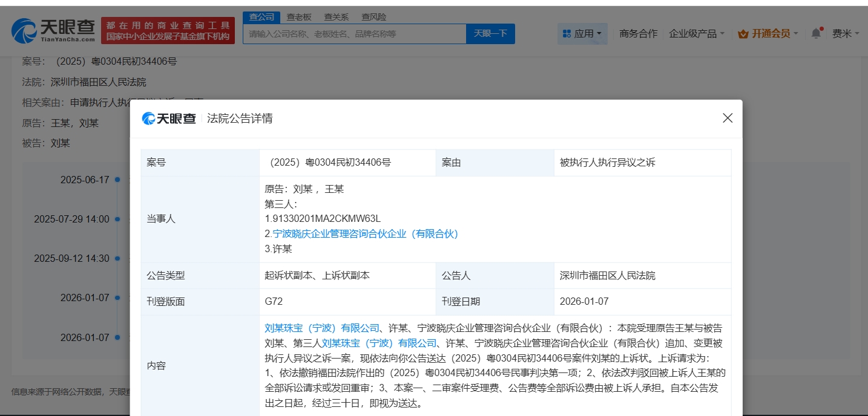
Task: Close the 法院公告详情 dialog
Action: [727, 119]
